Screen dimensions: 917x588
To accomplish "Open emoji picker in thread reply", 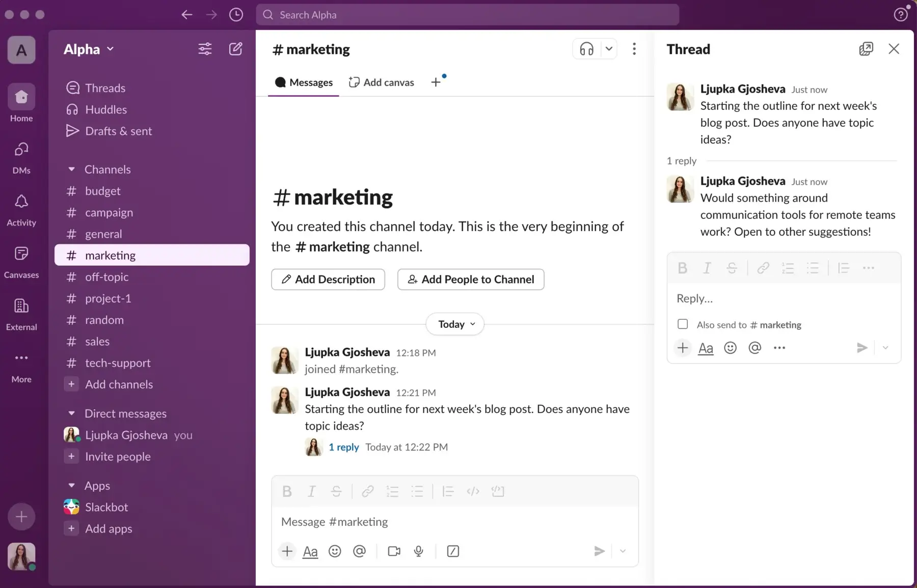I will 730,348.
